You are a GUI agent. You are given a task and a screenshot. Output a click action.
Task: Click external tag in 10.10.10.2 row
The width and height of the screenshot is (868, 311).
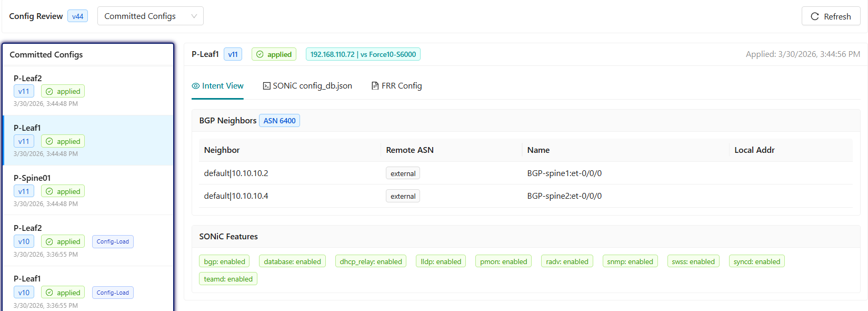click(x=403, y=173)
